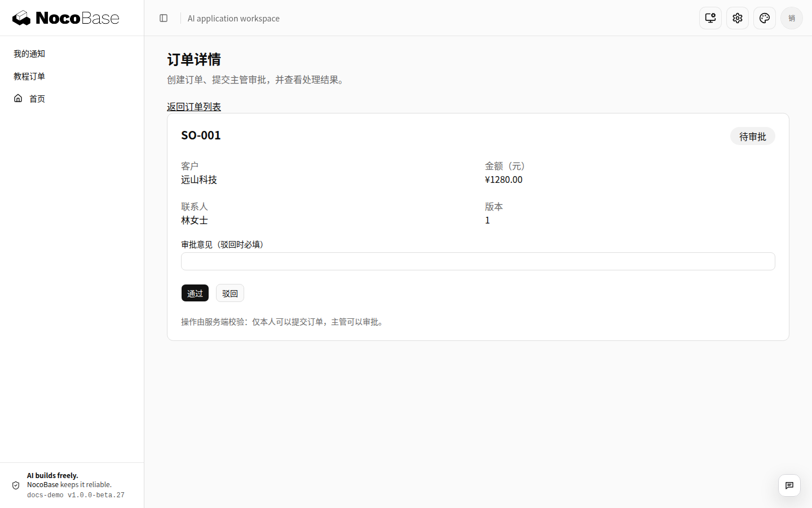Click the 金额（元） field label
This screenshot has width=812, height=508.
pyautogui.click(x=505, y=166)
